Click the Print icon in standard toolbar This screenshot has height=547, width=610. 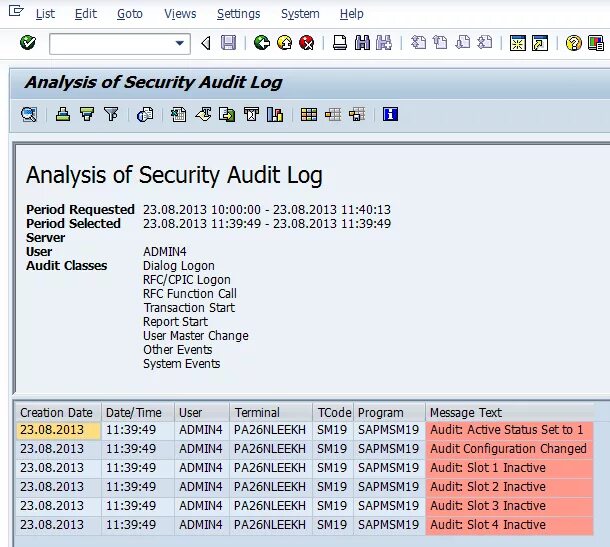click(340, 42)
